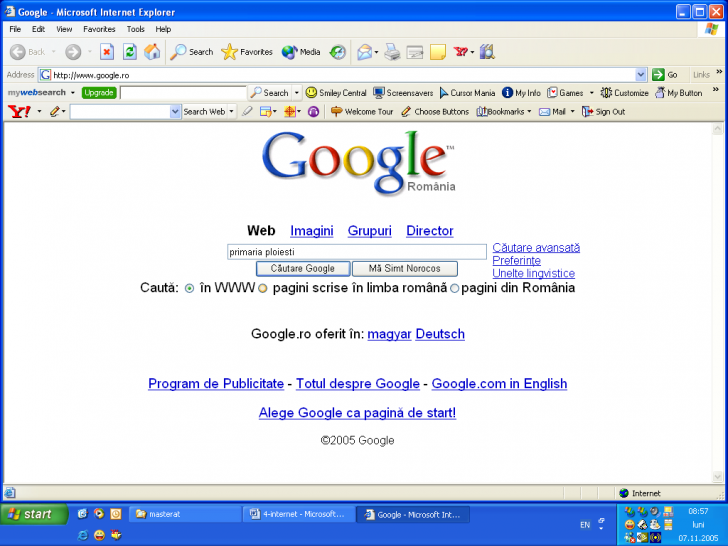Screen dimensions: 728x546
Task: Click the Căutare Google button
Action: click(303, 268)
